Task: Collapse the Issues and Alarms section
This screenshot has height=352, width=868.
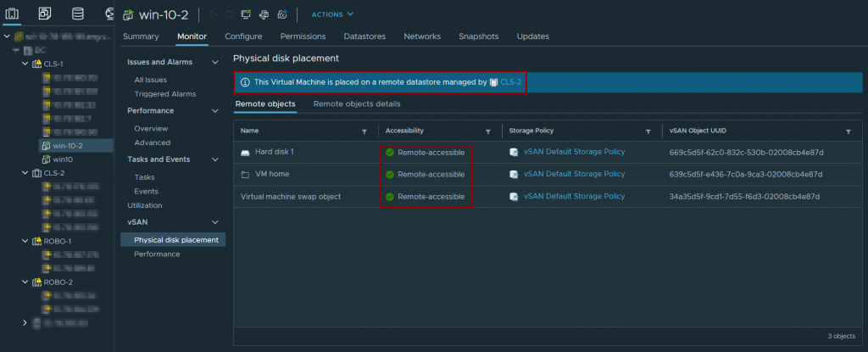Action: 216,62
